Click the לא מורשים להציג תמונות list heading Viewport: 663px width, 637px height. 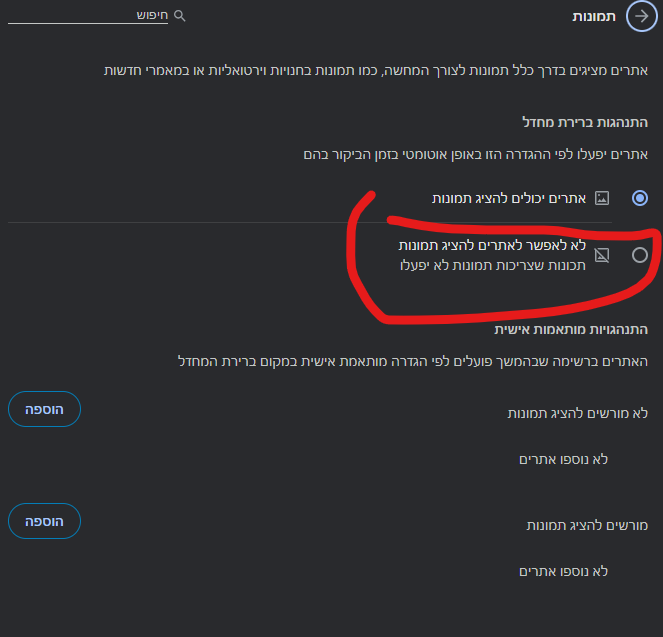pyautogui.click(x=578, y=412)
